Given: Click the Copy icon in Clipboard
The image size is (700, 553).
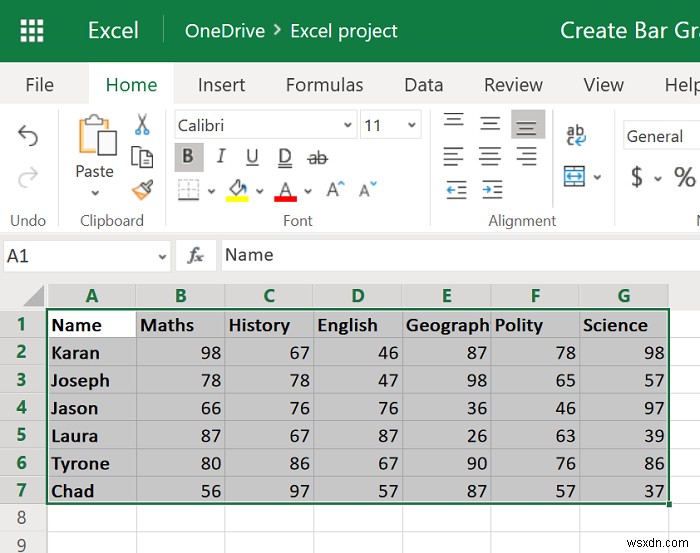Looking at the screenshot, I should click(142, 157).
